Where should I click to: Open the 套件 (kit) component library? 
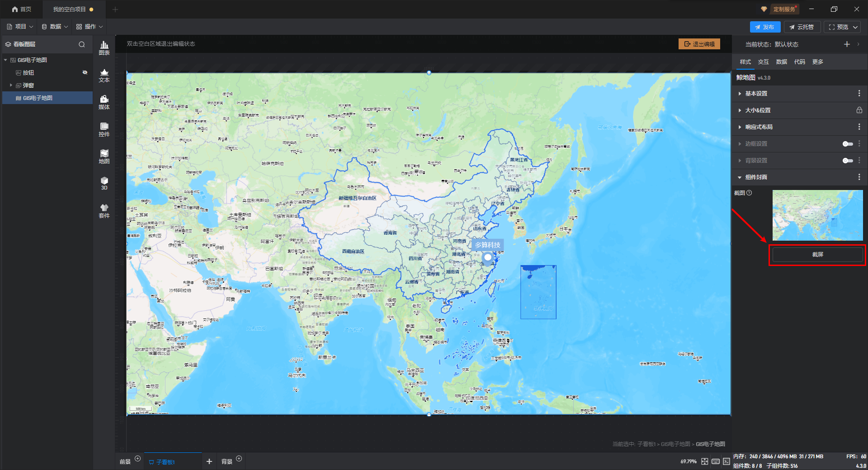(x=104, y=211)
